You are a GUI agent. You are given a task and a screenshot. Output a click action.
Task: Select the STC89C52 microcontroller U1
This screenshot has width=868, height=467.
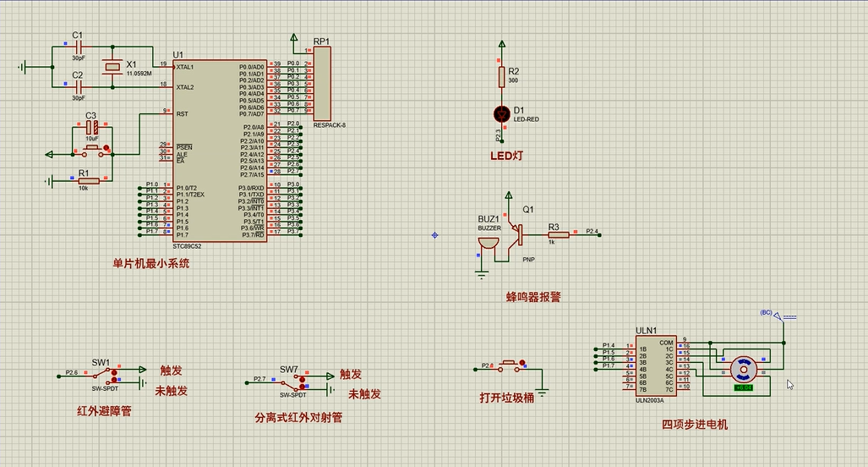tap(220, 151)
